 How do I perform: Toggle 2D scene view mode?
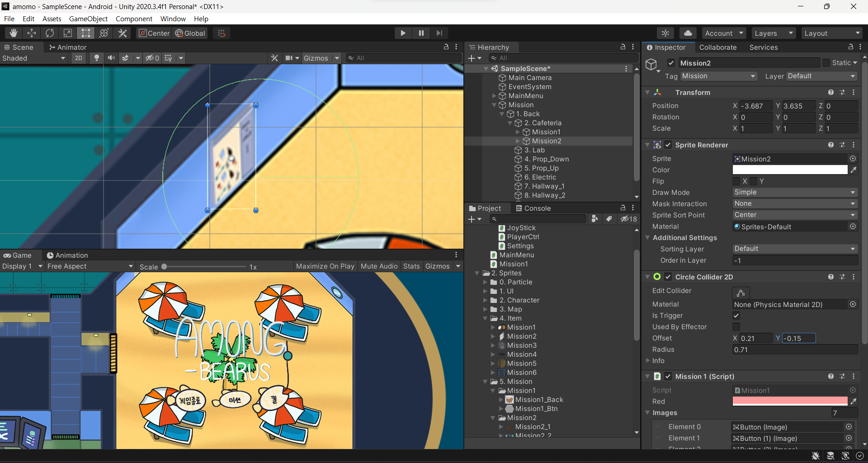[79, 58]
